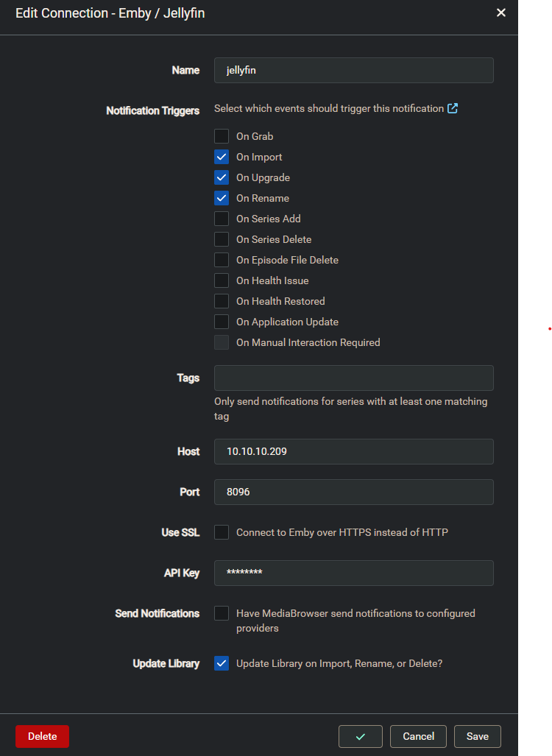This screenshot has height=756, width=552.
Task: Toggle the Use SSL checkbox
Action: [222, 532]
